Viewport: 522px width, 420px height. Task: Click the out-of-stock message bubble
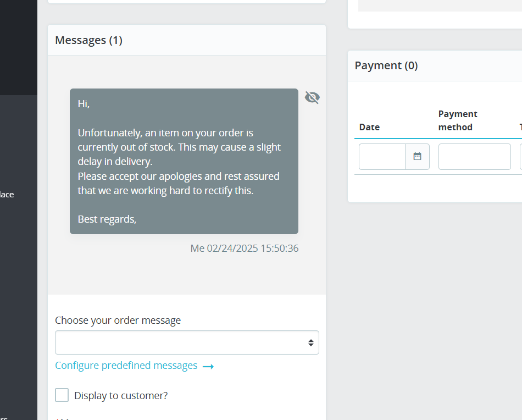[x=184, y=161]
